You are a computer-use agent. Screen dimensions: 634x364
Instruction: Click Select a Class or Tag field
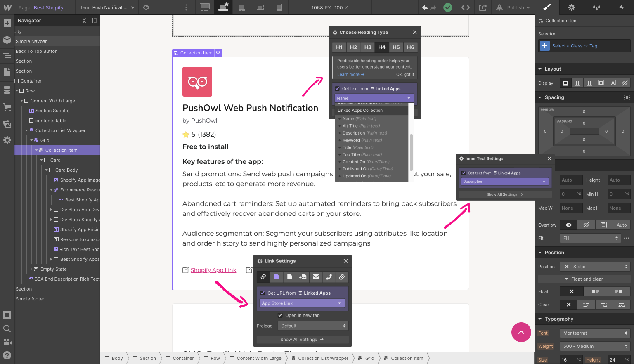tap(584, 46)
